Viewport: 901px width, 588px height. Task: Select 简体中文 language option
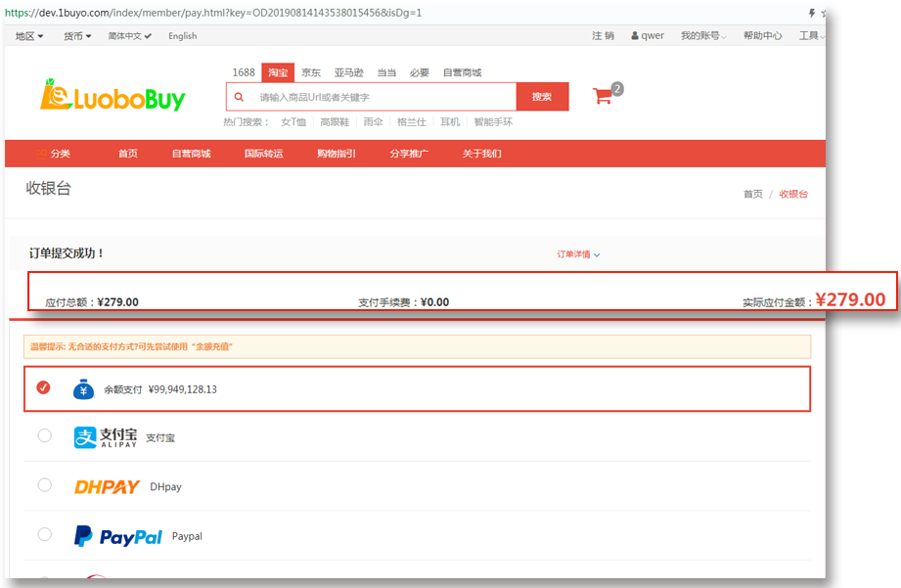point(129,36)
